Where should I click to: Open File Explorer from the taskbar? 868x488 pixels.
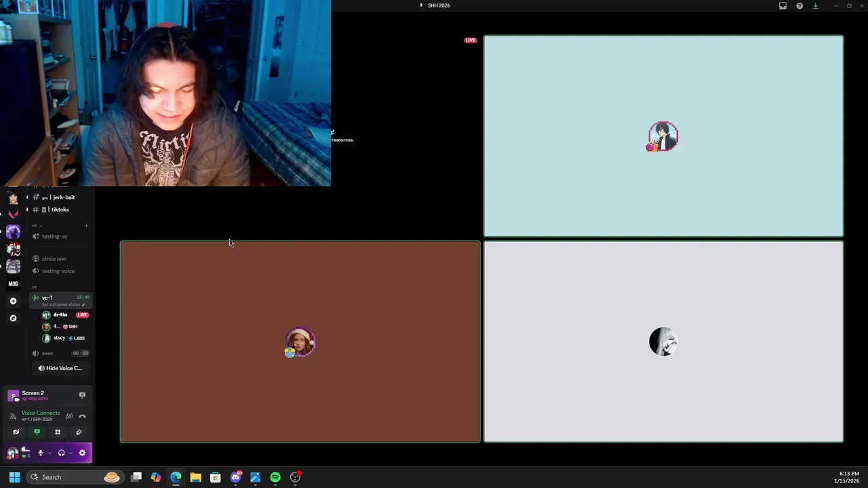pos(195,477)
